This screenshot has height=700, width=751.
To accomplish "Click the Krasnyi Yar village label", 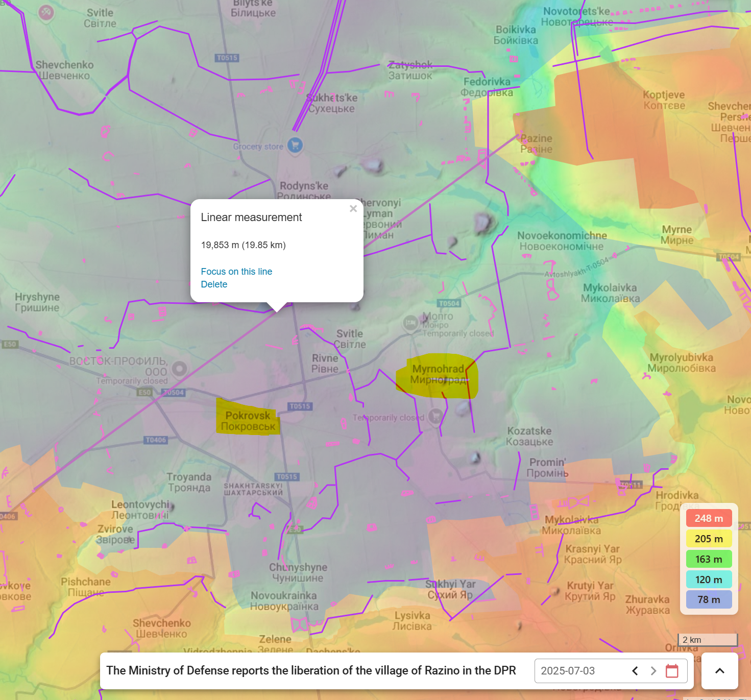I will tap(593, 554).
